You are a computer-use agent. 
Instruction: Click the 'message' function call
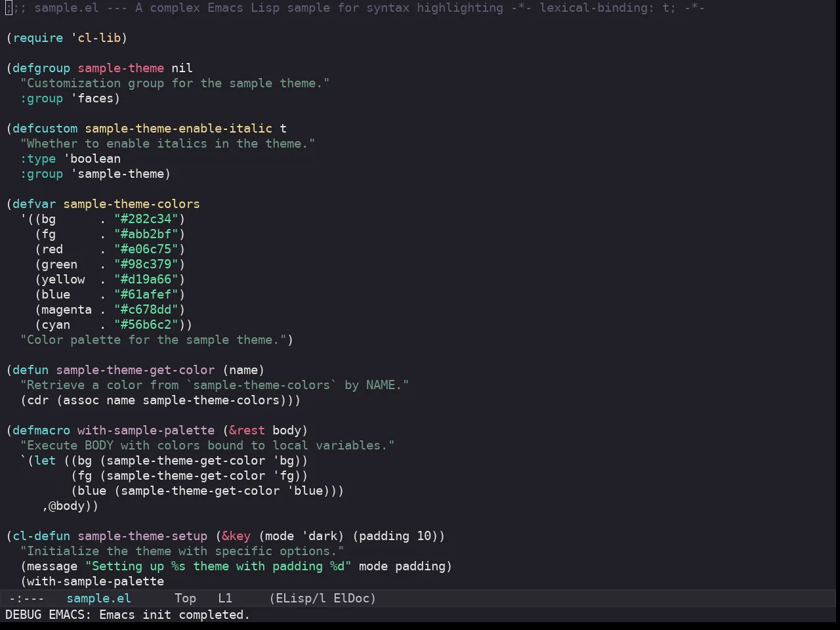click(x=52, y=566)
